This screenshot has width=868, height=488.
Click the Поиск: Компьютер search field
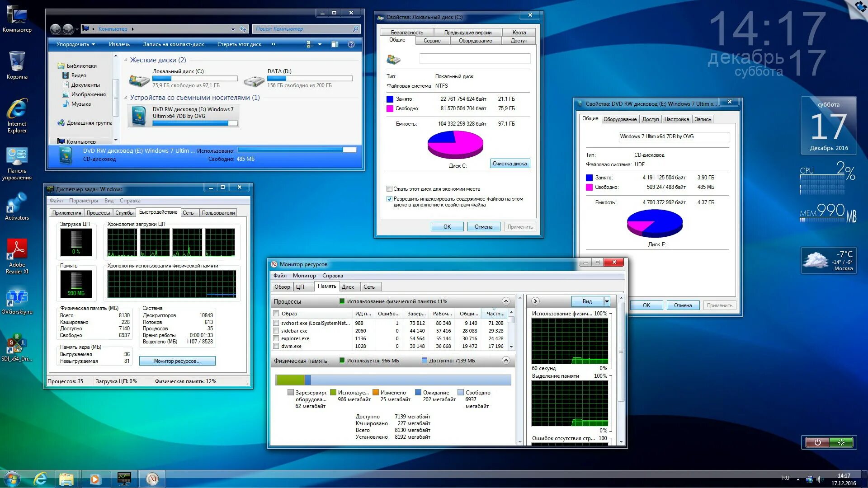coord(306,29)
